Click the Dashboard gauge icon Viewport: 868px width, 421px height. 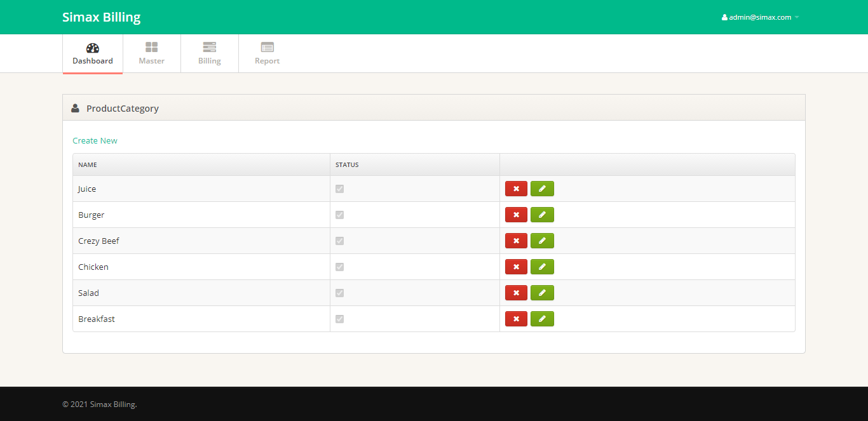pyautogui.click(x=93, y=48)
